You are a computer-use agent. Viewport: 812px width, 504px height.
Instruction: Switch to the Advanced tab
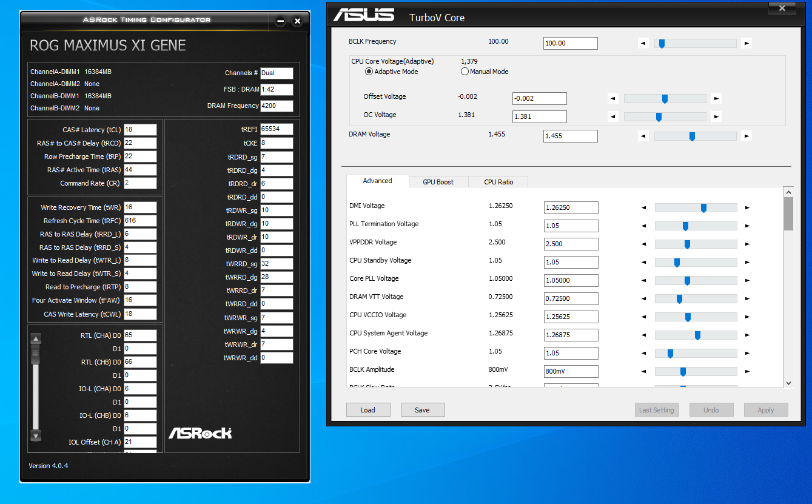click(x=377, y=181)
